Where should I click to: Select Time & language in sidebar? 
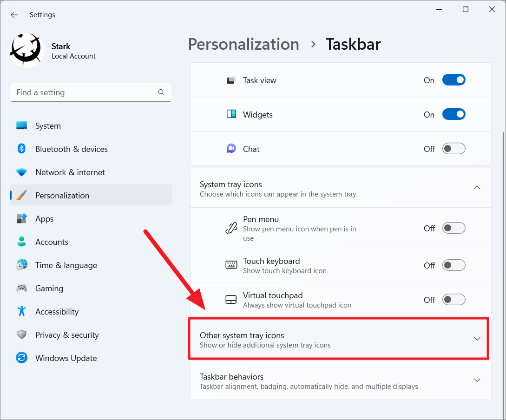pyautogui.click(x=66, y=265)
